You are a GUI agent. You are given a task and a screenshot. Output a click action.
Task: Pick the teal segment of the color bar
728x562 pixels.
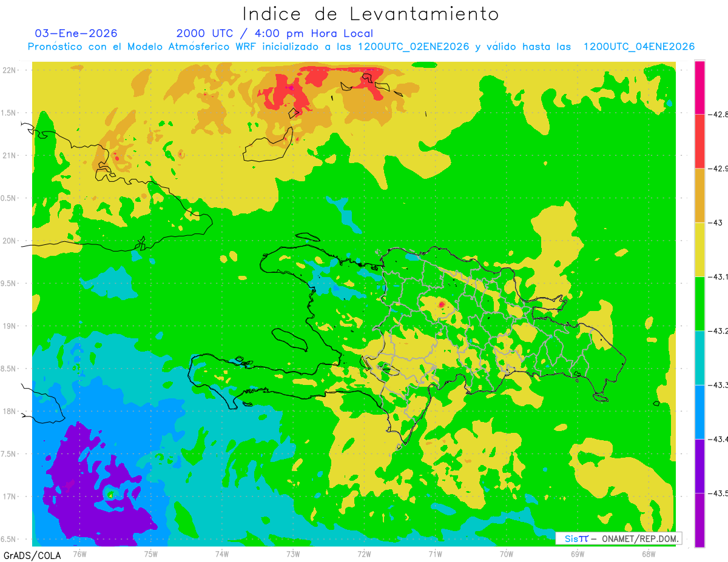699,358
